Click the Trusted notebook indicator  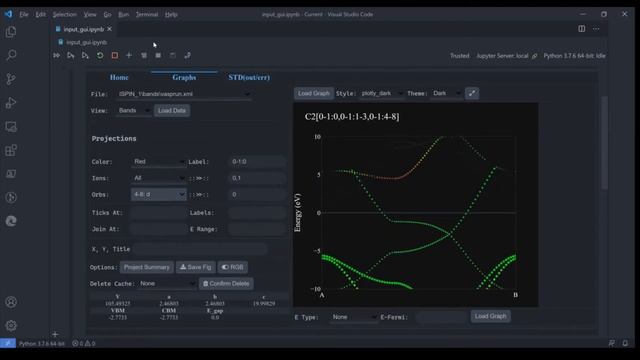[x=460, y=56]
